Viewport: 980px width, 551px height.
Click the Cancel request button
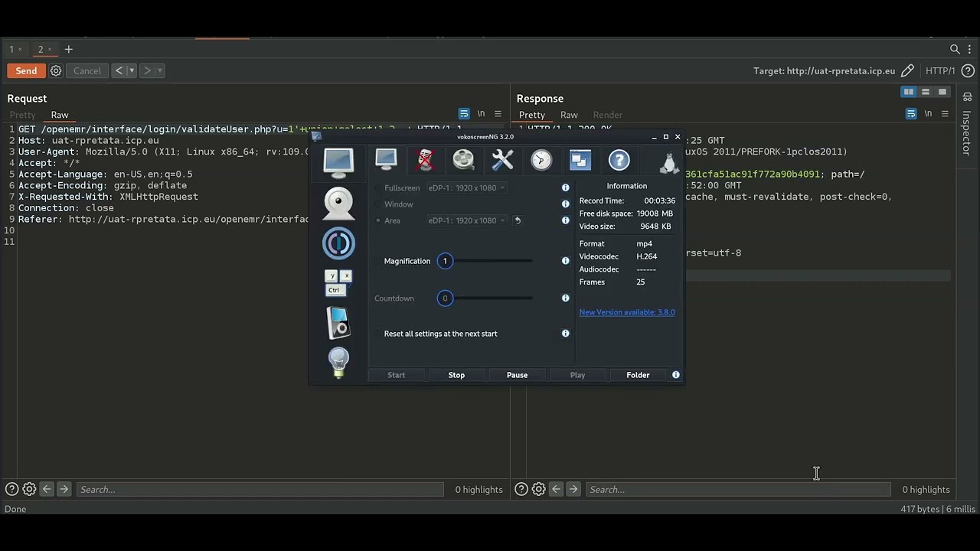coord(87,70)
